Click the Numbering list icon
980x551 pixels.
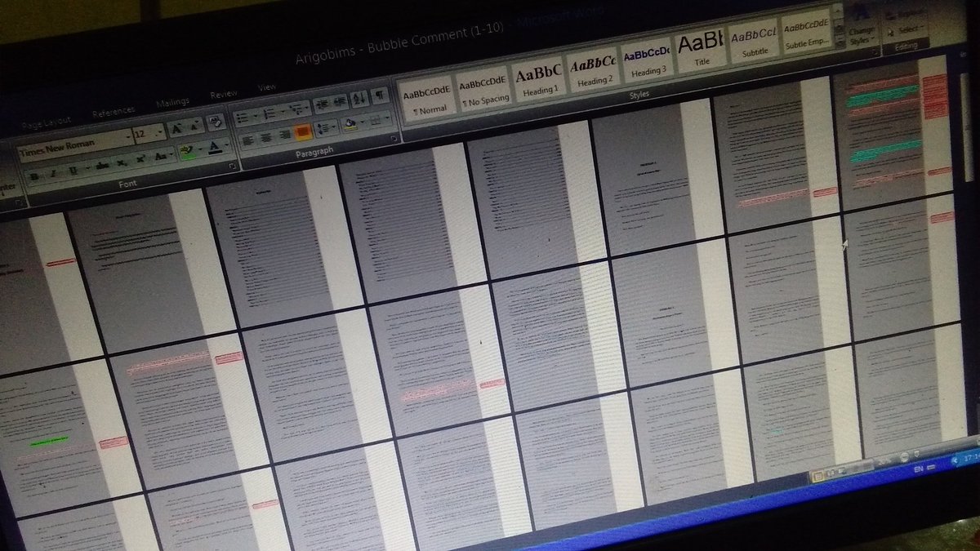pyautogui.click(x=269, y=113)
